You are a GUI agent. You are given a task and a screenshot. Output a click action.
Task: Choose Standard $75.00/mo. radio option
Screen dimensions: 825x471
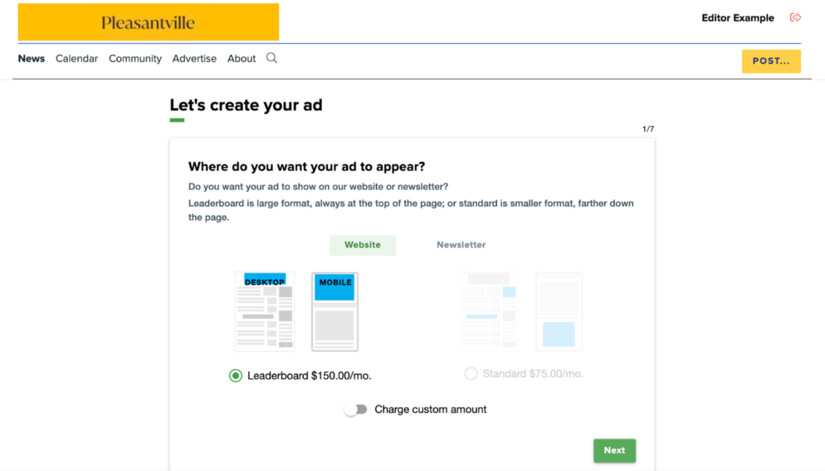pos(471,374)
